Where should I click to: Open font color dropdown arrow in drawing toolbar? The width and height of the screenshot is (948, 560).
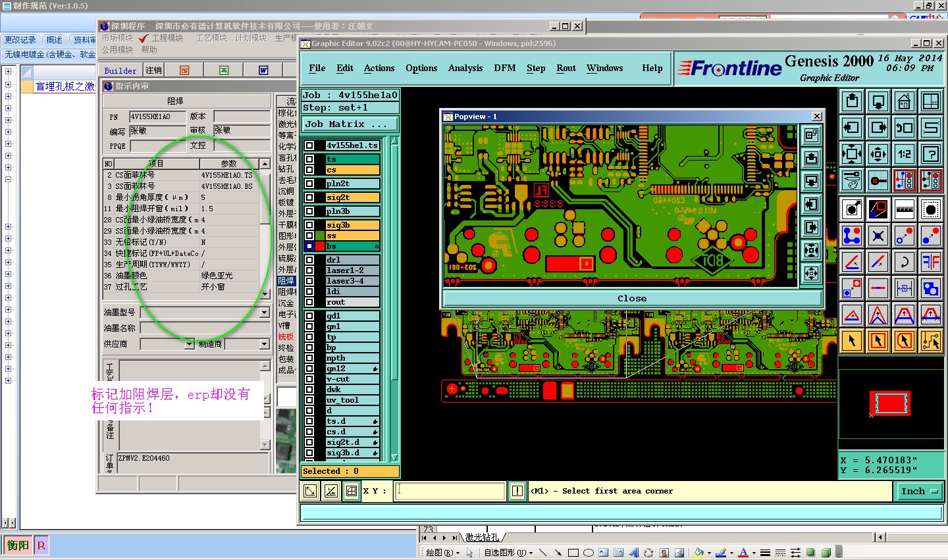[753, 553]
